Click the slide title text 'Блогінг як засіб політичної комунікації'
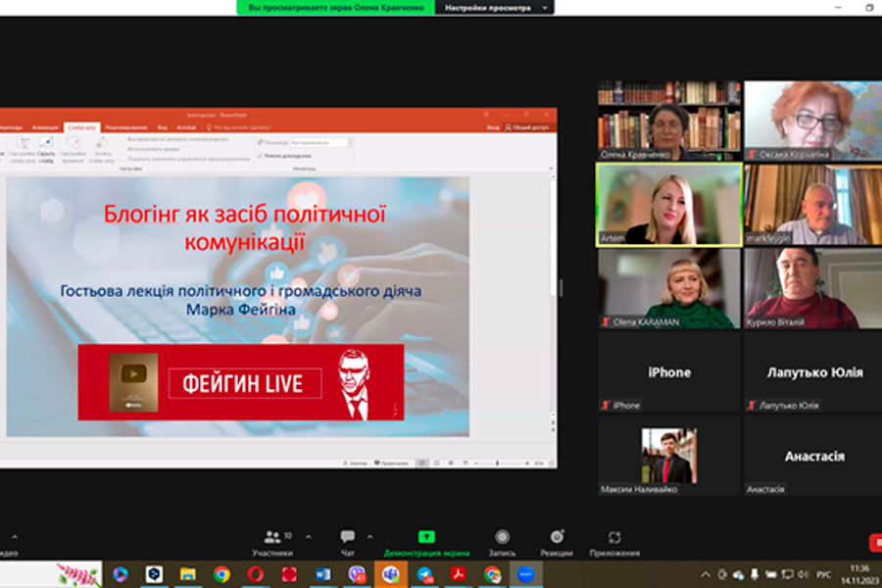The height and width of the screenshot is (588, 882). (x=245, y=228)
